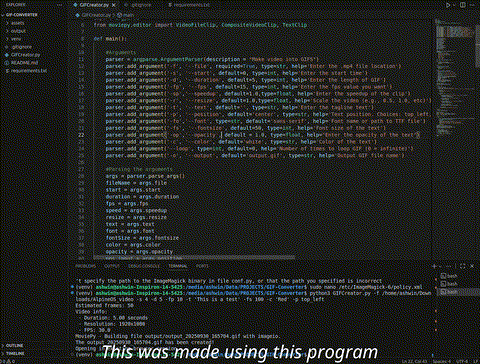This screenshot has width=480, height=364.
Task: Open the Problems panel tab
Action: point(85,266)
